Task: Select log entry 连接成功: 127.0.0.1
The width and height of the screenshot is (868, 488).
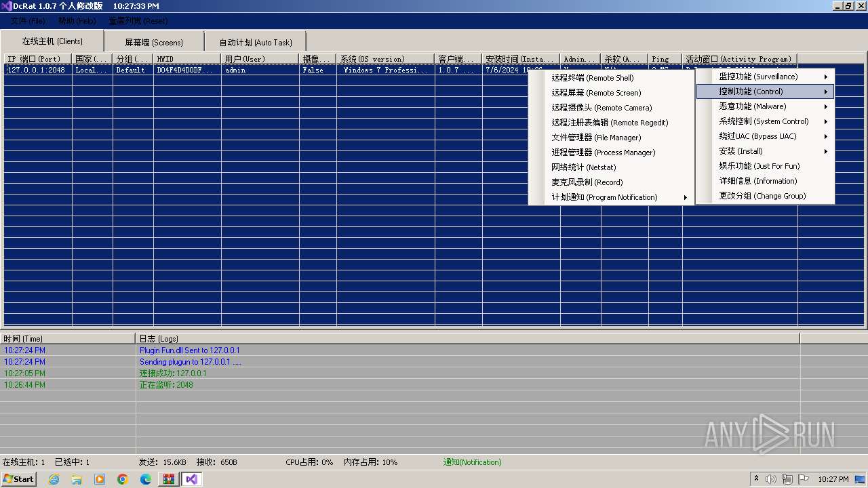Action: coord(173,373)
